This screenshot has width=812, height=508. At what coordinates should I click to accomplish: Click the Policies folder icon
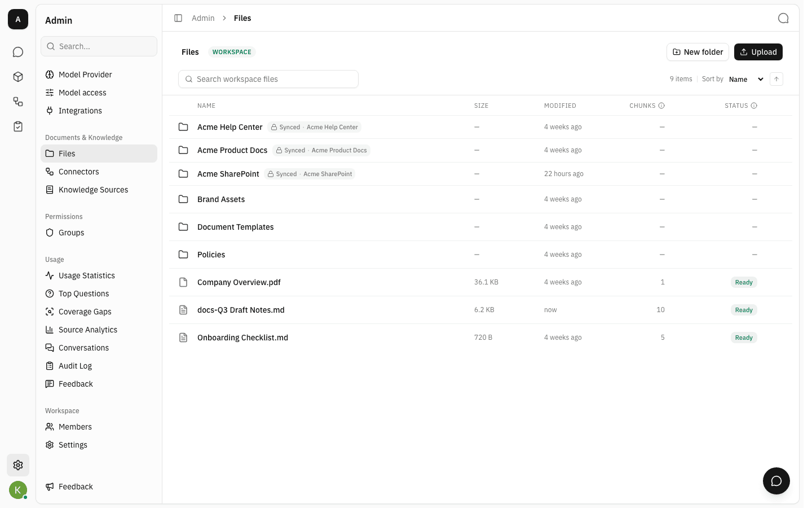click(x=183, y=255)
